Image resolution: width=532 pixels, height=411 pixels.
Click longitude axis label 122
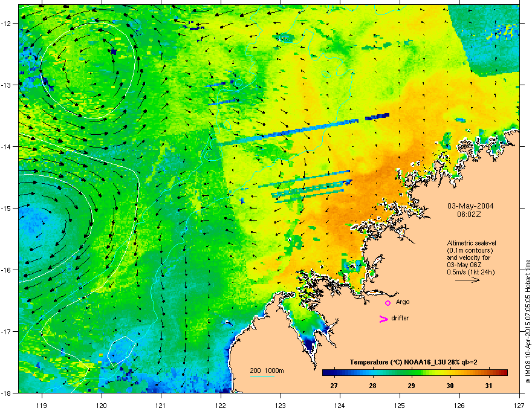click(x=221, y=405)
